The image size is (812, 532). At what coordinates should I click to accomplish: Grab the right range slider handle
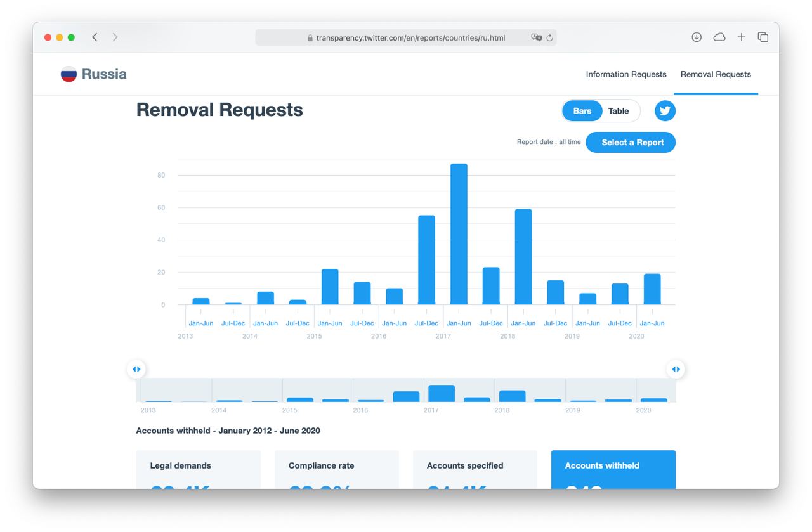[x=676, y=369]
